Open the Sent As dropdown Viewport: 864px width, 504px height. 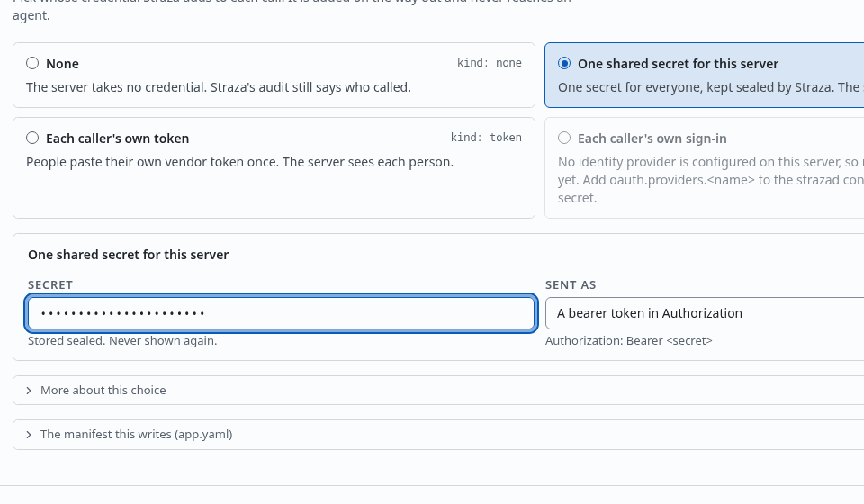(x=705, y=313)
